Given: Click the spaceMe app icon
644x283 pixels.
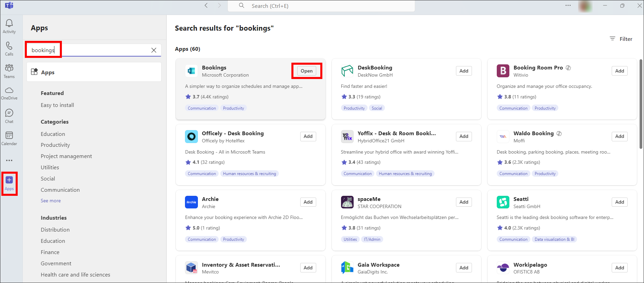Looking at the screenshot, I should point(347,202).
